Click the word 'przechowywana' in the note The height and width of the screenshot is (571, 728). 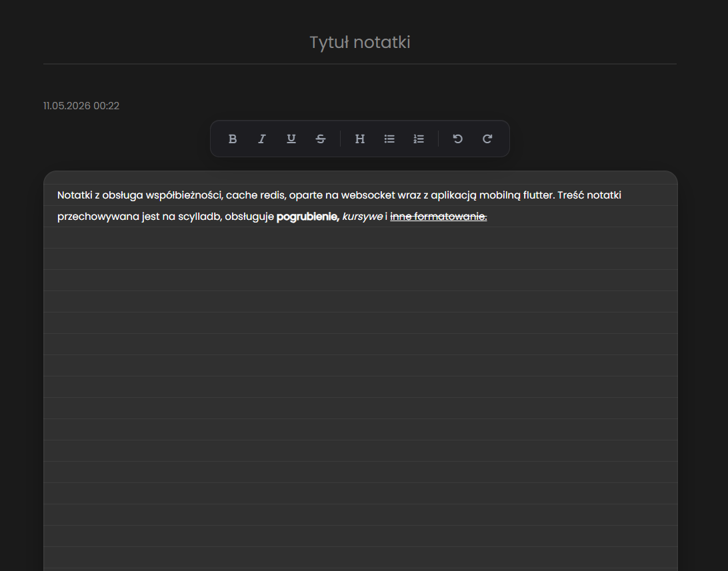pos(99,217)
